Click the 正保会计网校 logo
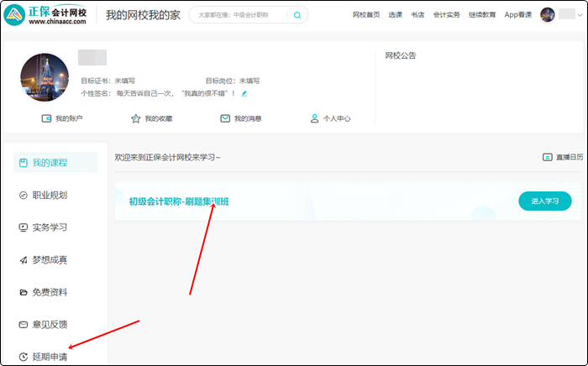Image resolution: width=588 pixels, height=366 pixels. [45, 15]
